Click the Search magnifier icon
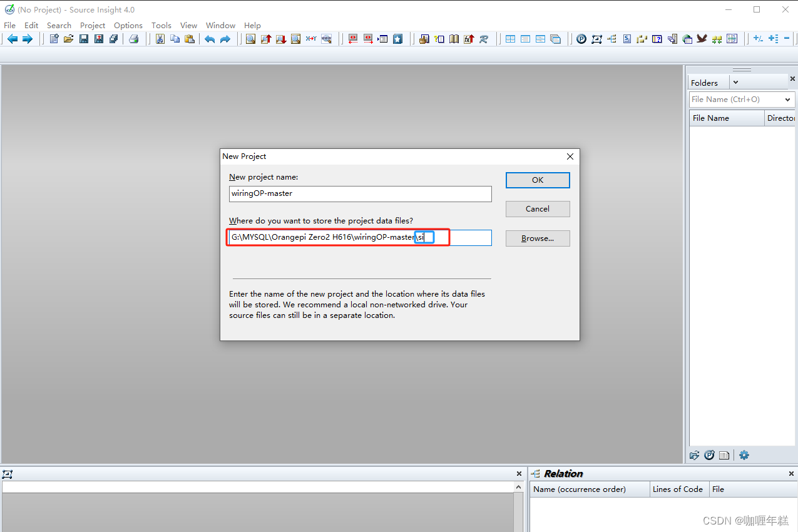Viewport: 798px width, 532px height. (x=250, y=39)
